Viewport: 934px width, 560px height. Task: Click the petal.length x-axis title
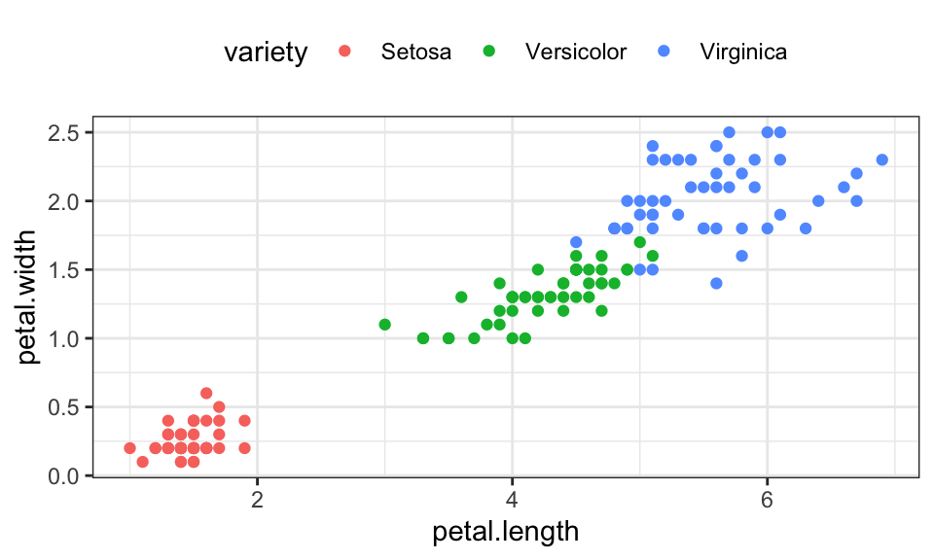tap(506, 532)
